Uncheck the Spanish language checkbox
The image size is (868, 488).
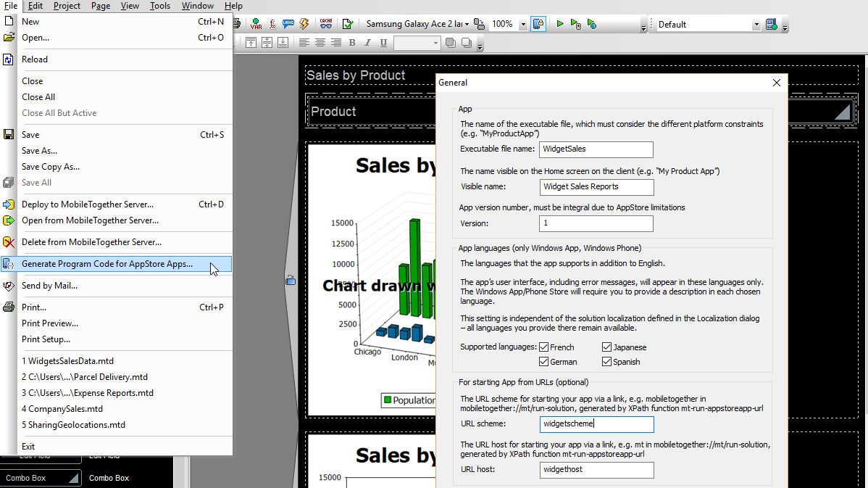tap(606, 362)
